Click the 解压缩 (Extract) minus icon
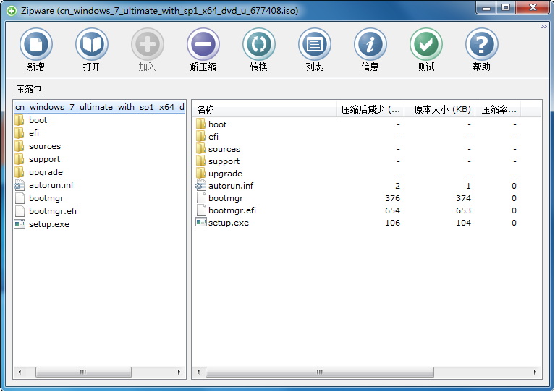The image size is (555, 392). [x=203, y=45]
